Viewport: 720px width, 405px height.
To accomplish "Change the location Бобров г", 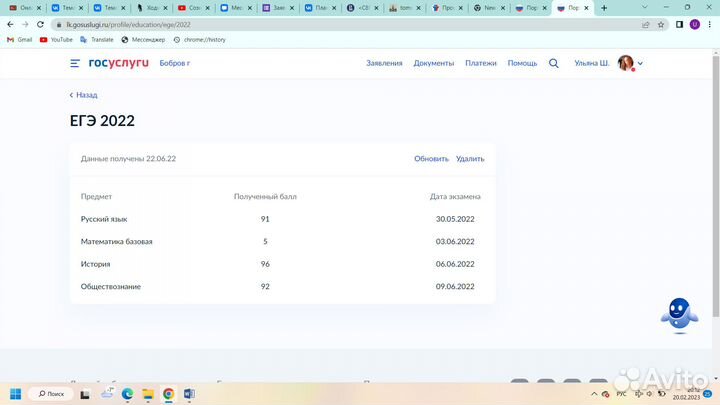I will pos(174,63).
